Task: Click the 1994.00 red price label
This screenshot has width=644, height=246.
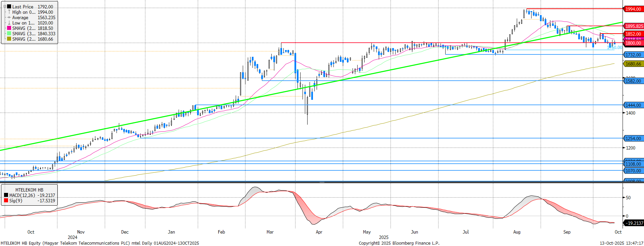Action: (x=633, y=9)
